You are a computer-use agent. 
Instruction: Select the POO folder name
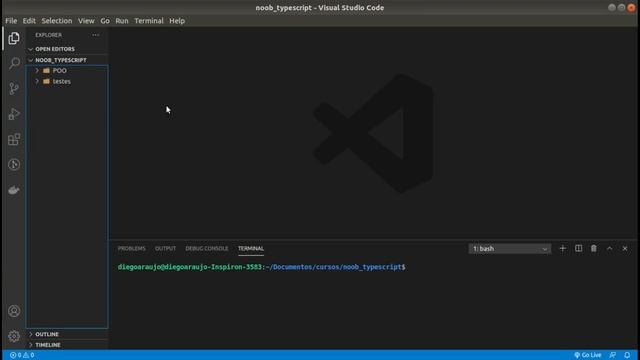click(60, 71)
